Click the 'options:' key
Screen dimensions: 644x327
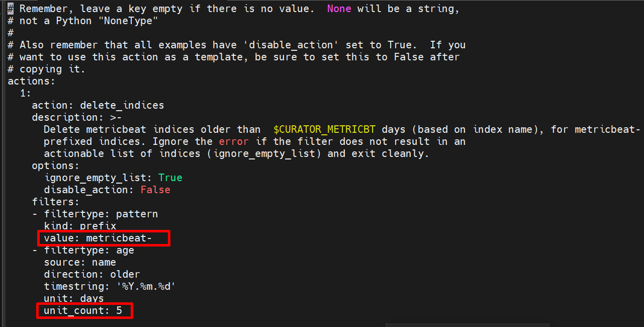point(55,166)
